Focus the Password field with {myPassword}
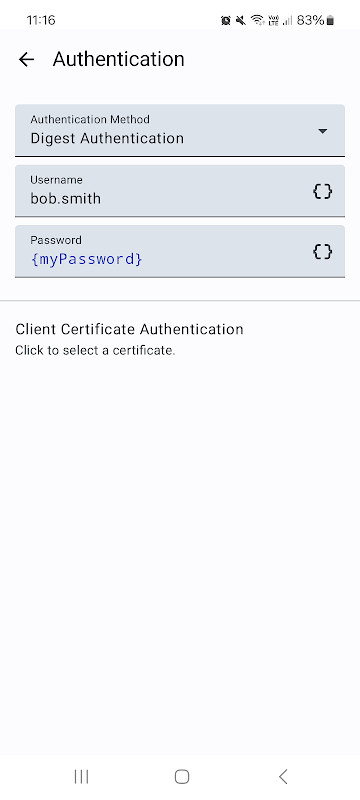The image size is (360, 800). tap(180, 252)
